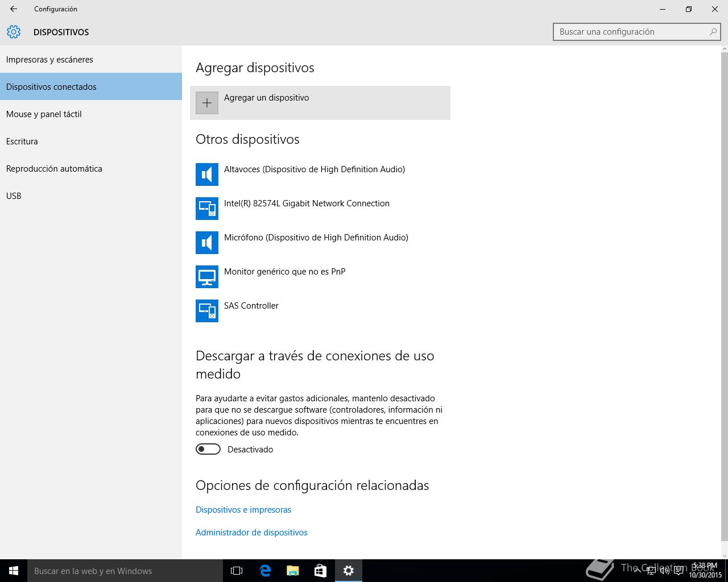Open Microsoft Edge from the taskbar

coord(265,571)
